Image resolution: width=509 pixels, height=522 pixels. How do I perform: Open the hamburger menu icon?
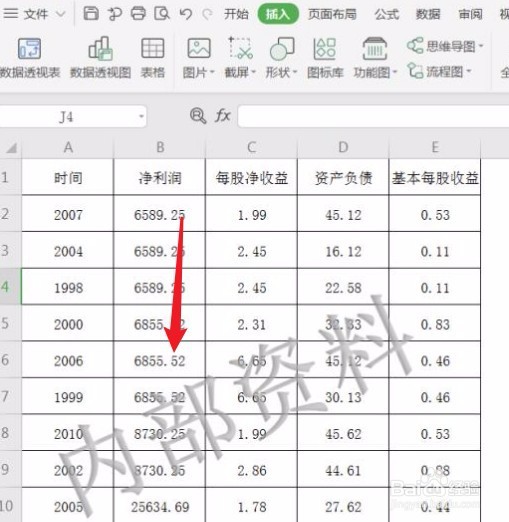coord(10,14)
